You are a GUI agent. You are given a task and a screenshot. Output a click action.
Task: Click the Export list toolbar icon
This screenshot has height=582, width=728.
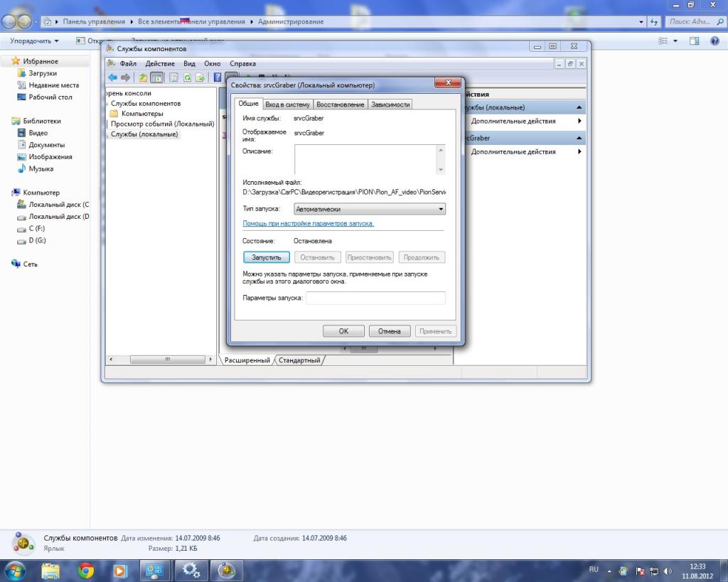[200, 77]
